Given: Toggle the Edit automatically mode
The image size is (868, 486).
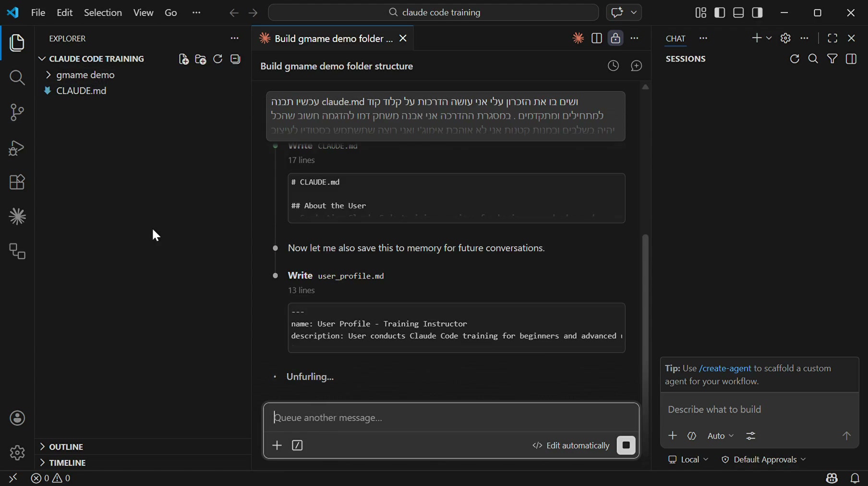Looking at the screenshot, I should (x=570, y=446).
